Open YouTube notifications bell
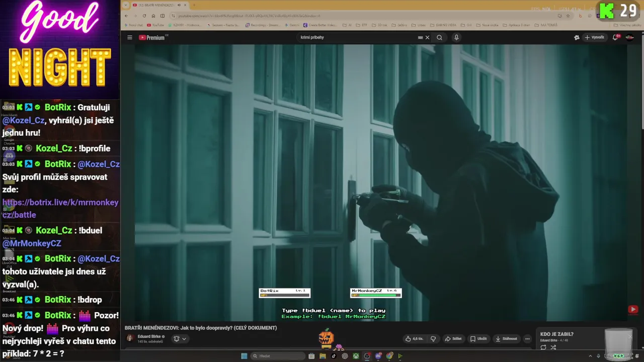The height and width of the screenshot is (362, 644). 615,37
